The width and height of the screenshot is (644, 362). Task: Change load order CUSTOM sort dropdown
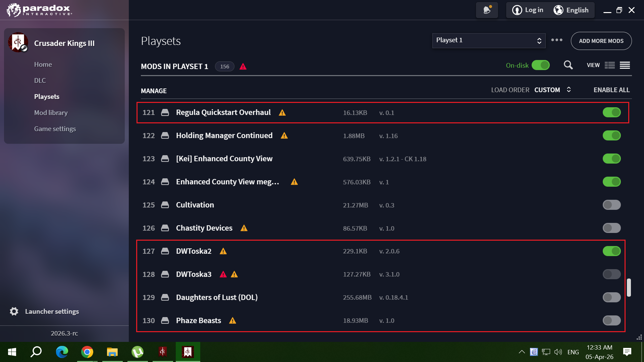(x=552, y=90)
